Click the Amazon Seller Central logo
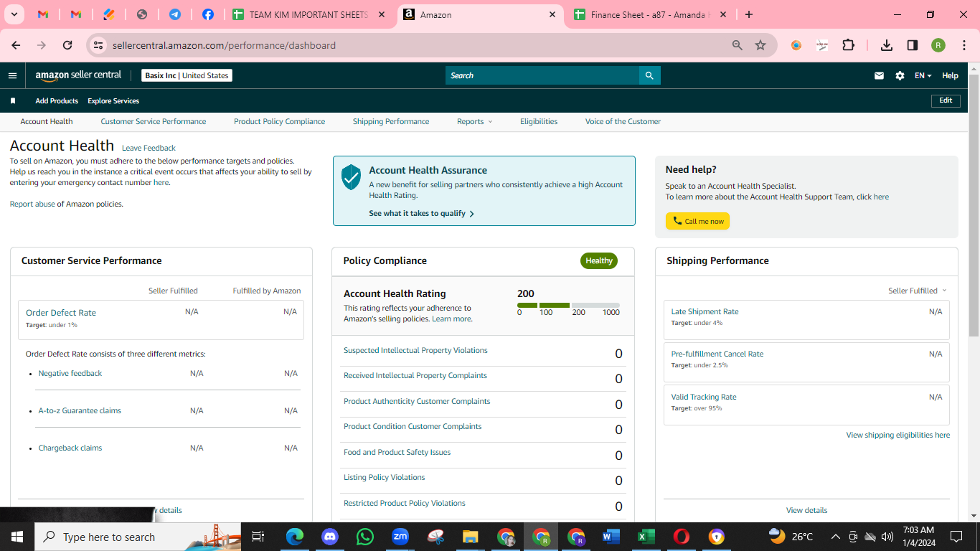The height and width of the screenshot is (551, 980). point(78,75)
